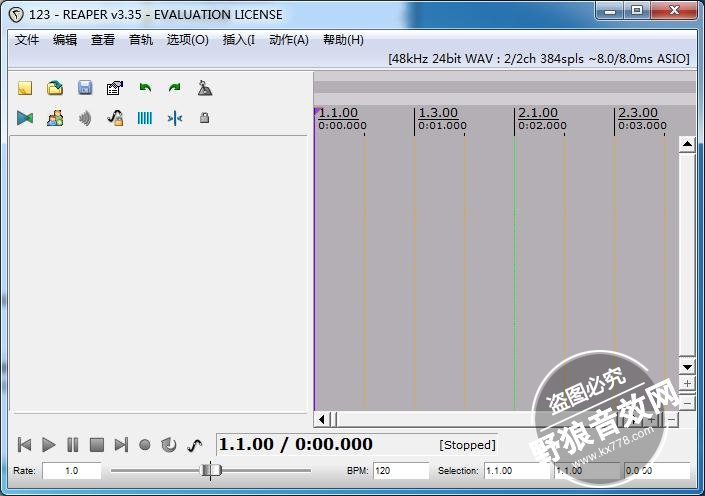
Task: Toggle envelope move with items icon
Action: coord(115,118)
